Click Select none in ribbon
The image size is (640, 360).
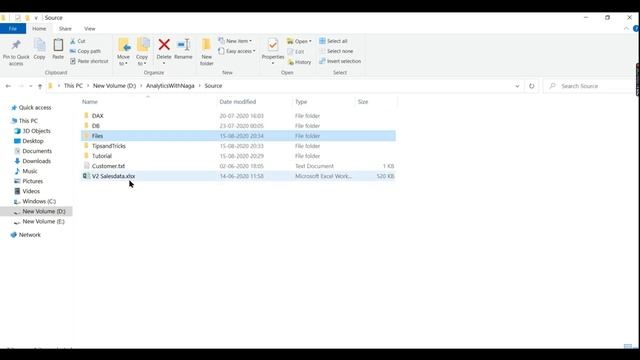(336, 51)
